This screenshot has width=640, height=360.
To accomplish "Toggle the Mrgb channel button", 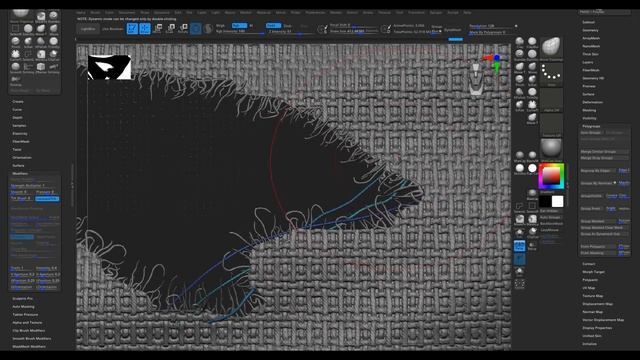I will point(221,25).
